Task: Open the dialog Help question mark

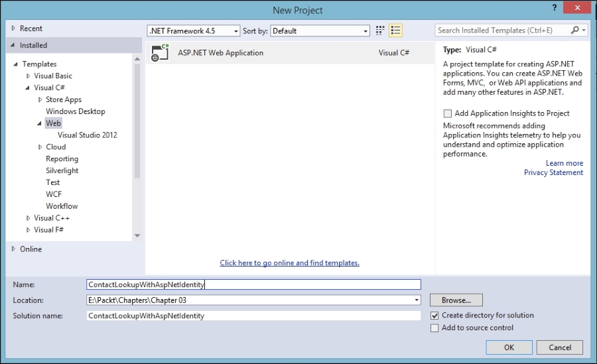Action: click(x=554, y=7)
